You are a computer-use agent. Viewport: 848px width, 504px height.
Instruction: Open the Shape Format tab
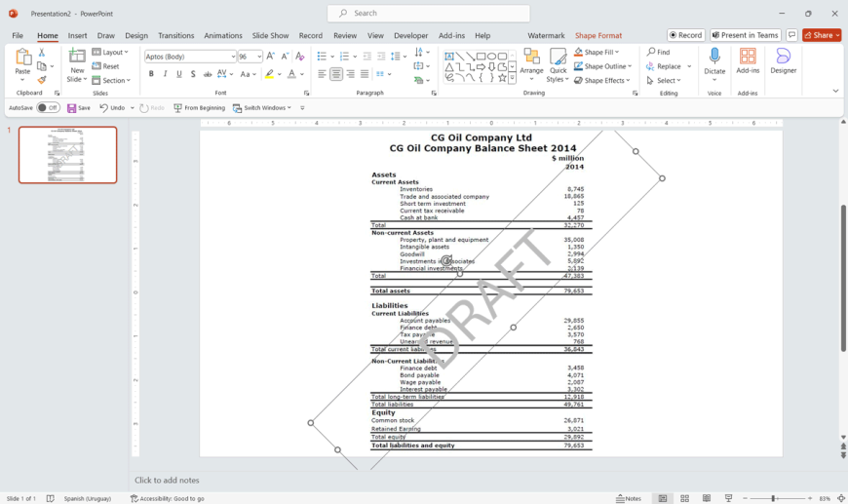tap(598, 35)
